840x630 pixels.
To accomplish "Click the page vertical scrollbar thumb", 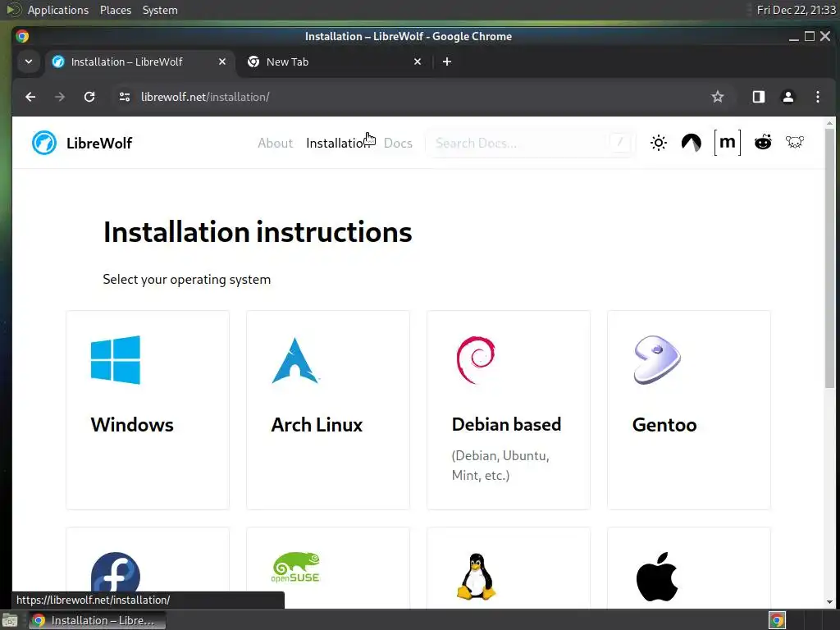I will pos(830,258).
